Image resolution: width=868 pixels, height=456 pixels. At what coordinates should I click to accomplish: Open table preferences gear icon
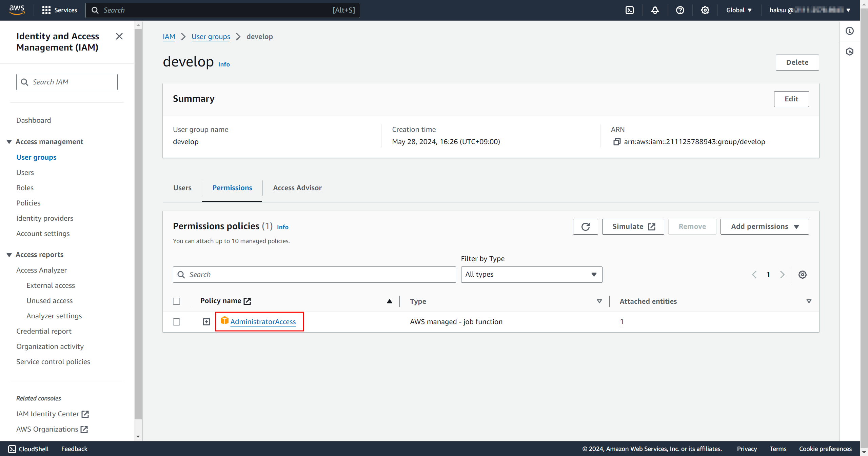tap(802, 275)
